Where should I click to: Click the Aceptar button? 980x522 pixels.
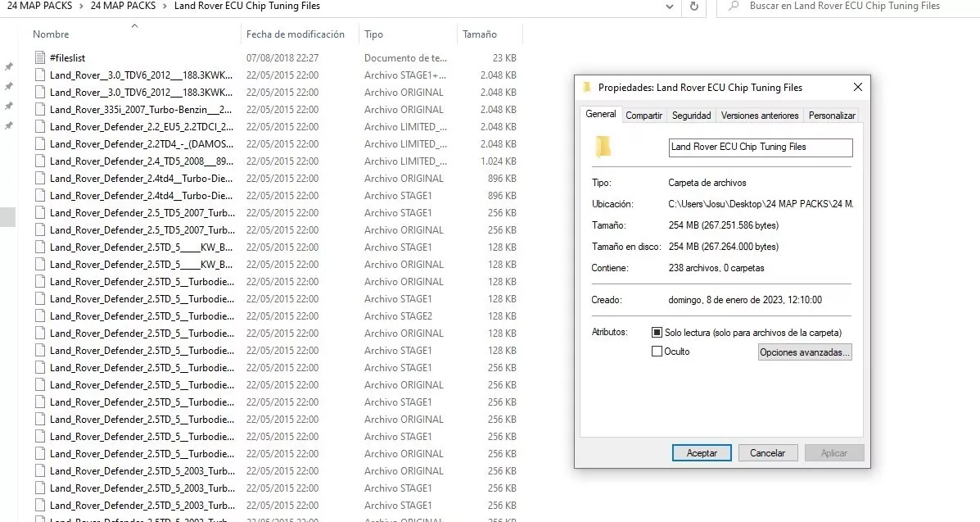pyautogui.click(x=702, y=452)
